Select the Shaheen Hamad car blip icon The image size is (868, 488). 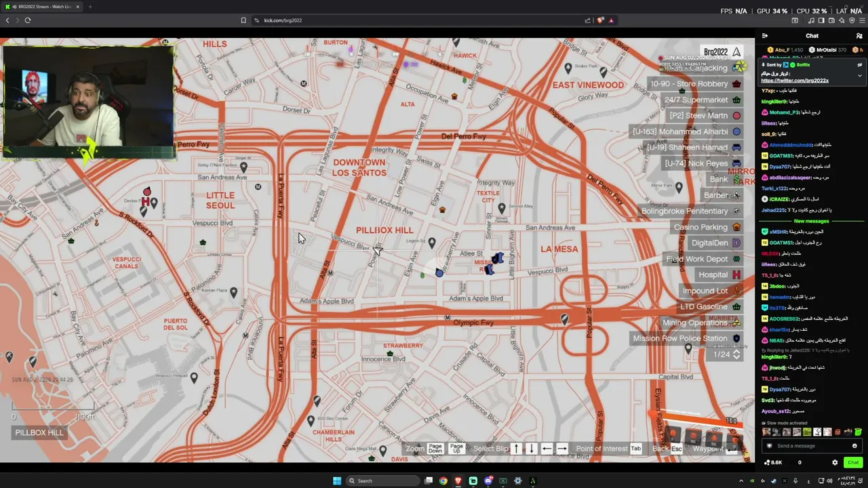pyautogui.click(x=736, y=148)
